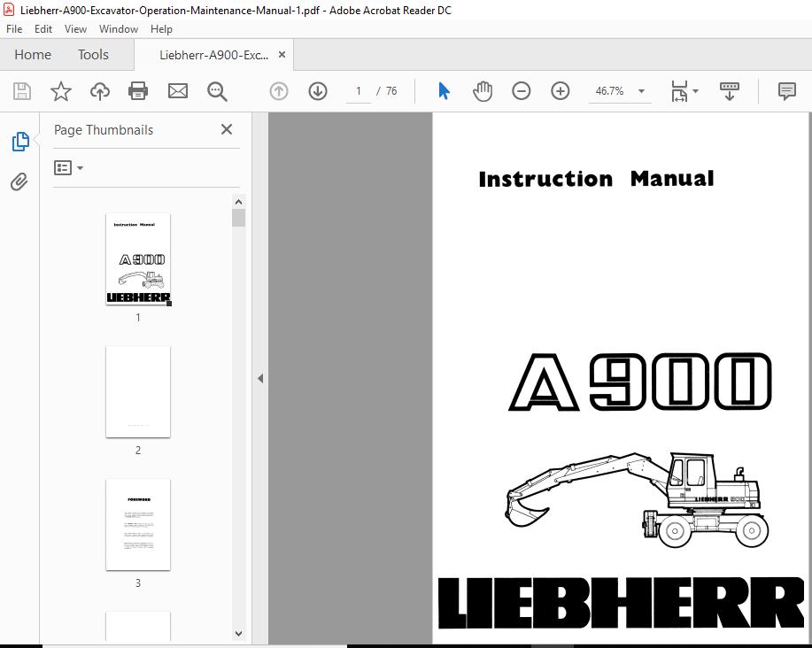The height and width of the screenshot is (648, 812).
Task: Open the File menu
Action: point(14,29)
